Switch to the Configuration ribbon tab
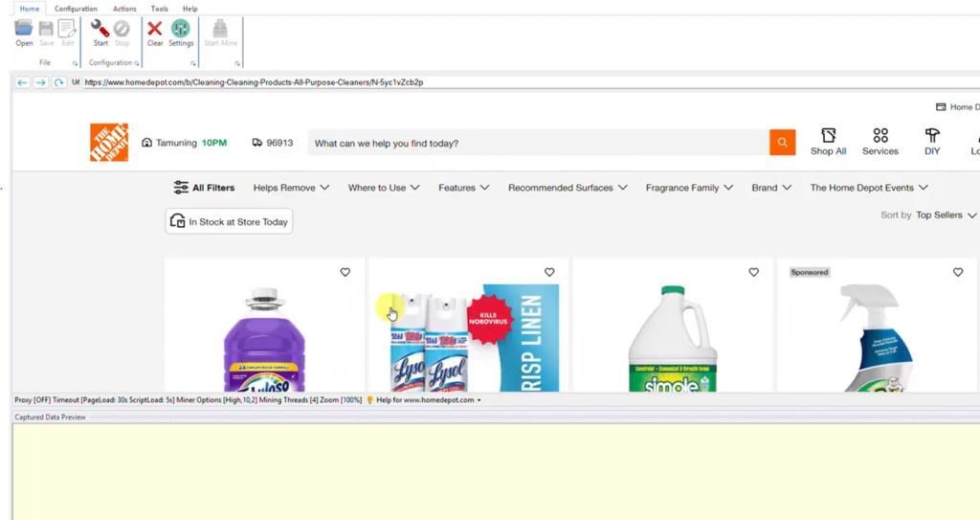This screenshot has width=980, height=520. coord(76,9)
